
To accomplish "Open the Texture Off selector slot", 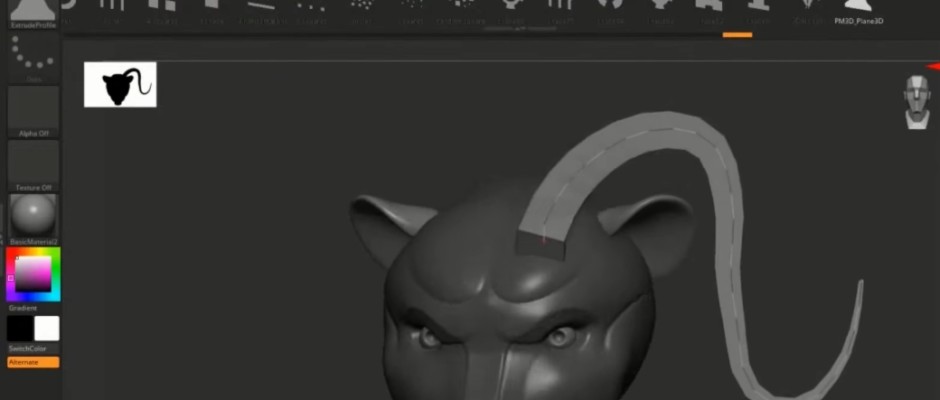I will coord(33,161).
